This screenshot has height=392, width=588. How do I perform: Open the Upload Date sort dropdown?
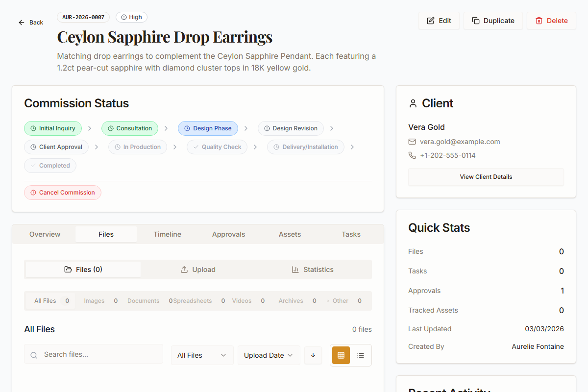269,355
